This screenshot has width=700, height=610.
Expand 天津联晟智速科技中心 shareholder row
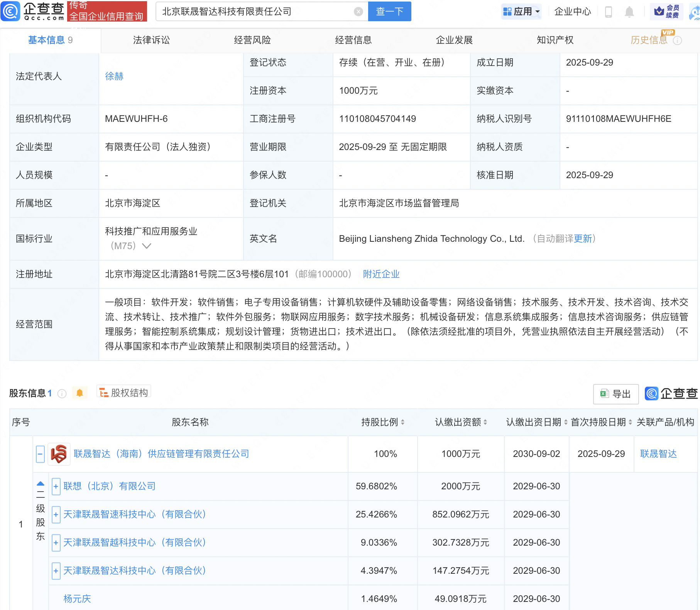tap(56, 514)
